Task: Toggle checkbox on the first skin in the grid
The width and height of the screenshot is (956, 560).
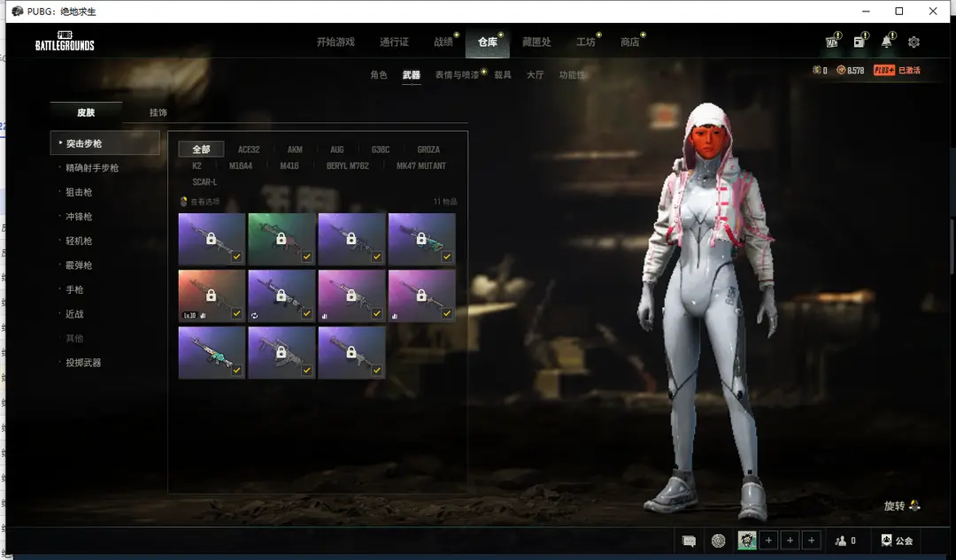Action: pos(236,257)
